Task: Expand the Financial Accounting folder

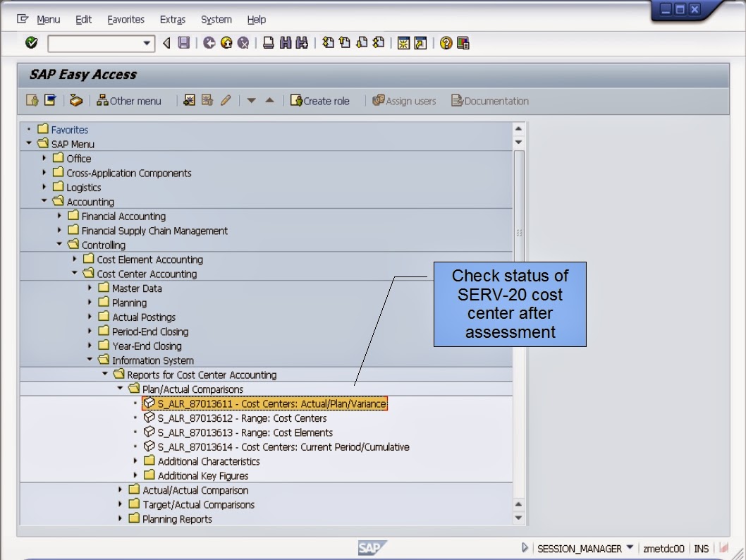Action: [59, 216]
